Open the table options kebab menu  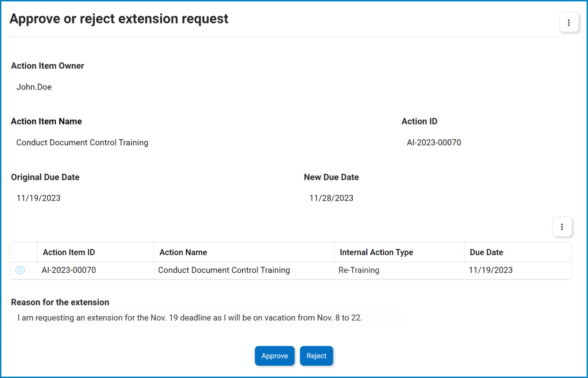[x=562, y=227]
